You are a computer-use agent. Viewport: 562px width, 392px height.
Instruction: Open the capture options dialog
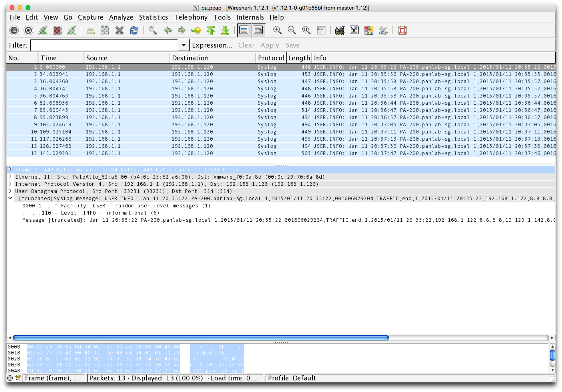click(x=28, y=30)
